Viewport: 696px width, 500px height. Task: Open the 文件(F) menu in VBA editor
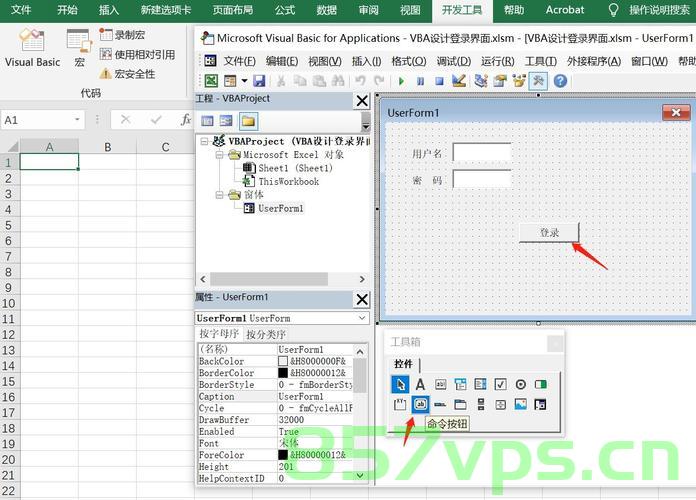(x=240, y=61)
